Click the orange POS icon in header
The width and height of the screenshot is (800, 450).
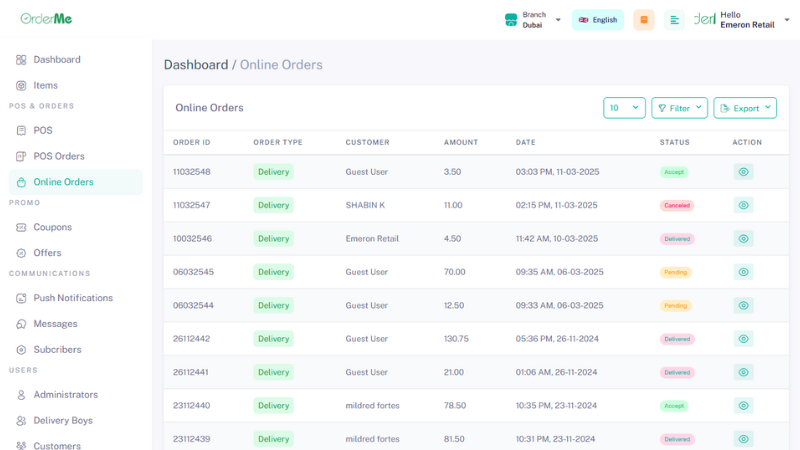tap(644, 20)
